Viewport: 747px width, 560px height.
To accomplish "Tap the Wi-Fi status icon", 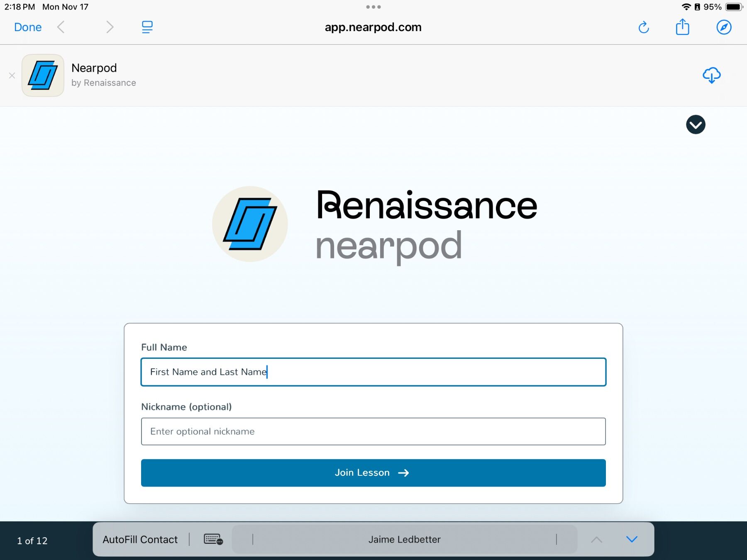I will click(686, 7).
